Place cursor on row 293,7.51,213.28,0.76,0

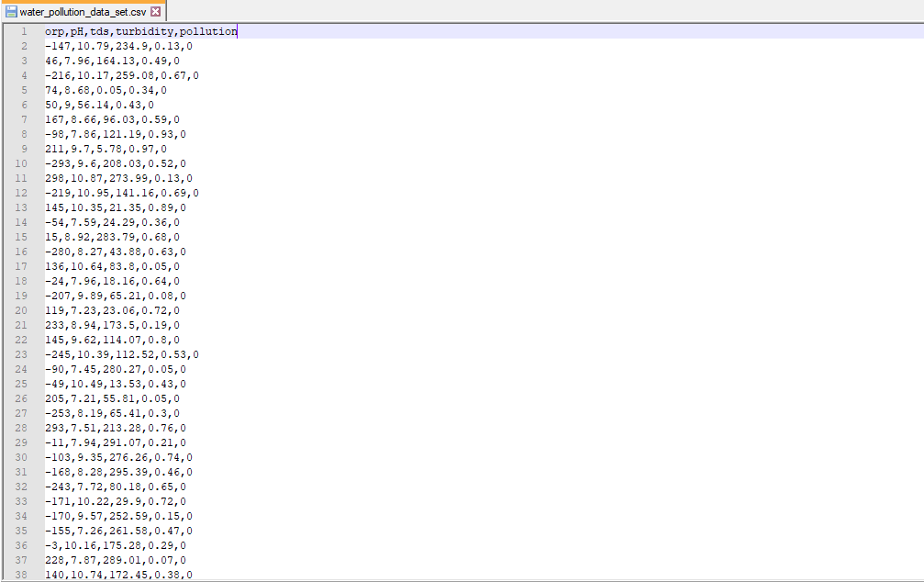pos(115,428)
